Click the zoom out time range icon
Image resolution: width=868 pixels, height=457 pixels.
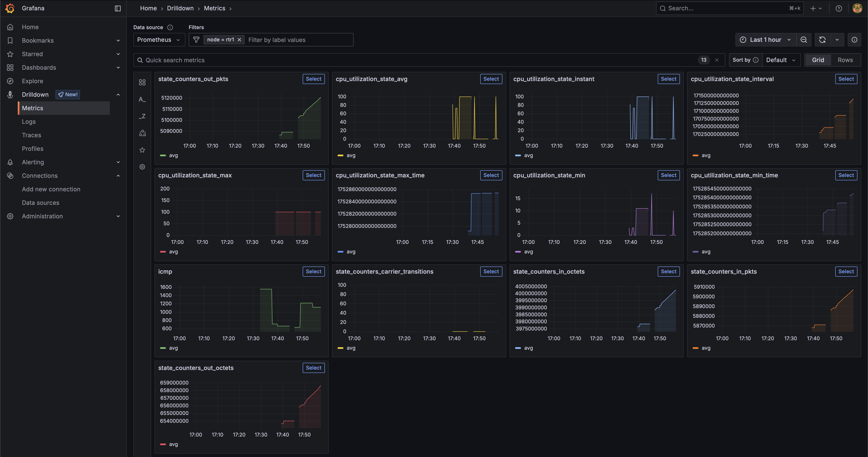(x=804, y=40)
